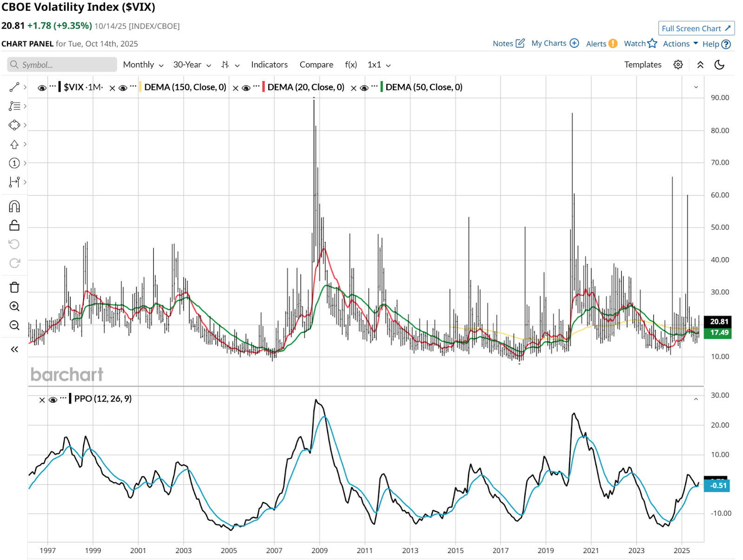The width and height of the screenshot is (743, 560).
Task: Click the Help question mark icon
Action: click(726, 44)
